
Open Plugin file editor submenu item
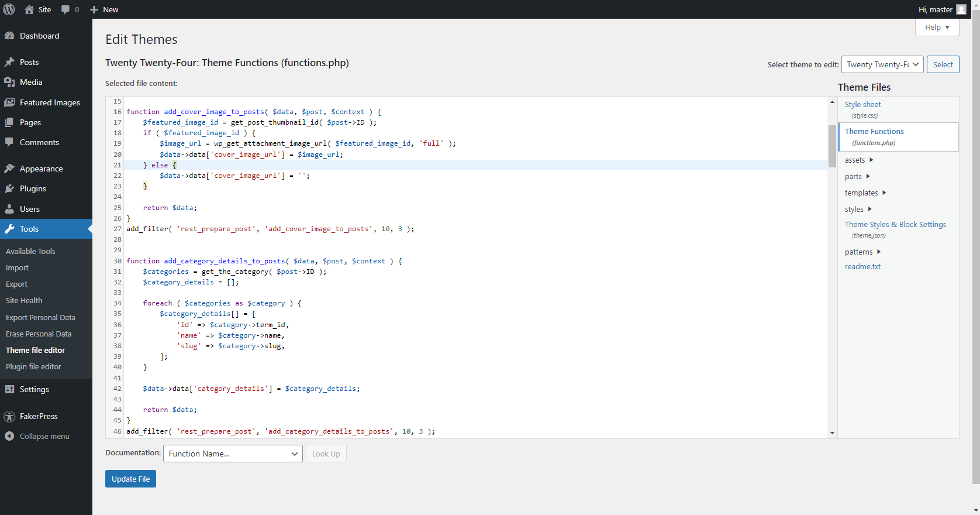pyautogui.click(x=33, y=366)
